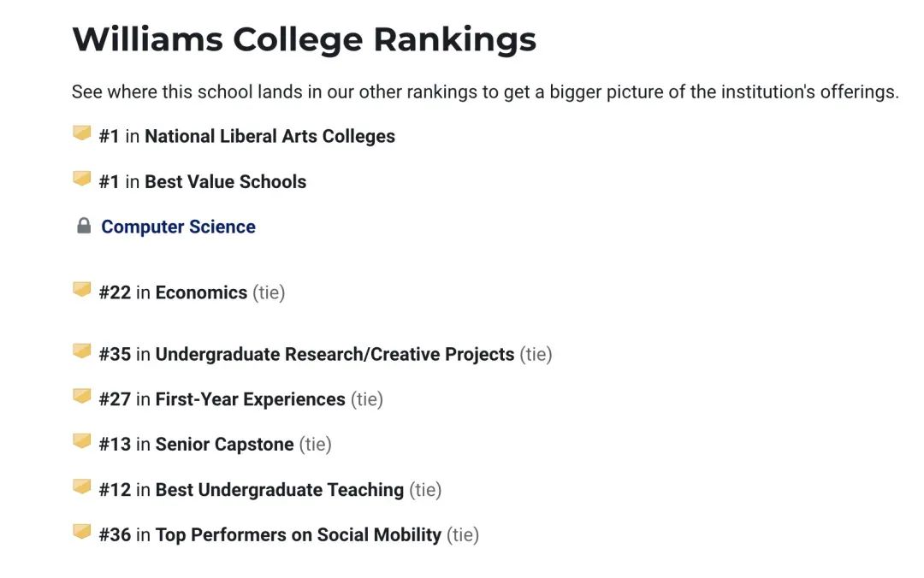Viewport: 924px width, 578px height.
Task: View Best Undergraduate Teaching ranking
Action: 280,490
